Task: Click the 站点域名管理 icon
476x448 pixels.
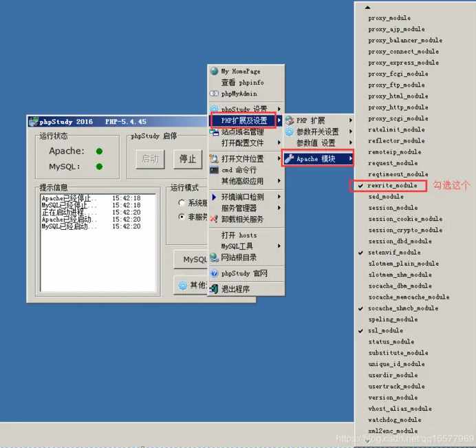Action: click(215, 132)
